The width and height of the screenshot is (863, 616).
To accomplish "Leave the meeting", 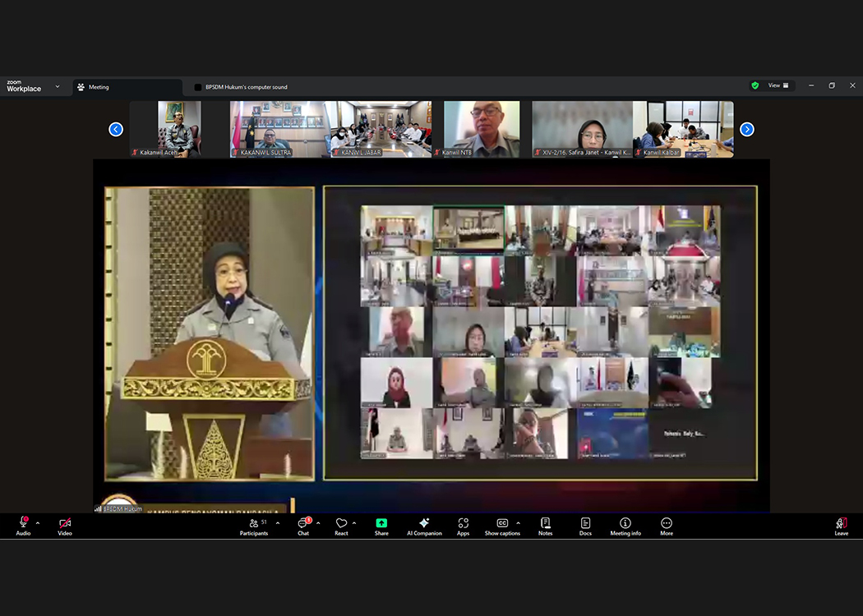I will point(842,524).
